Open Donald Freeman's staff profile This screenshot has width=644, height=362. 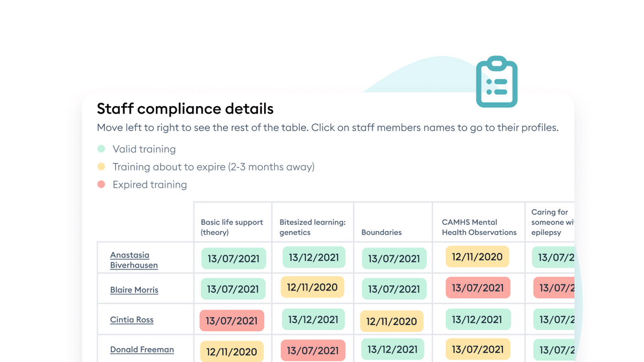tap(141, 349)
